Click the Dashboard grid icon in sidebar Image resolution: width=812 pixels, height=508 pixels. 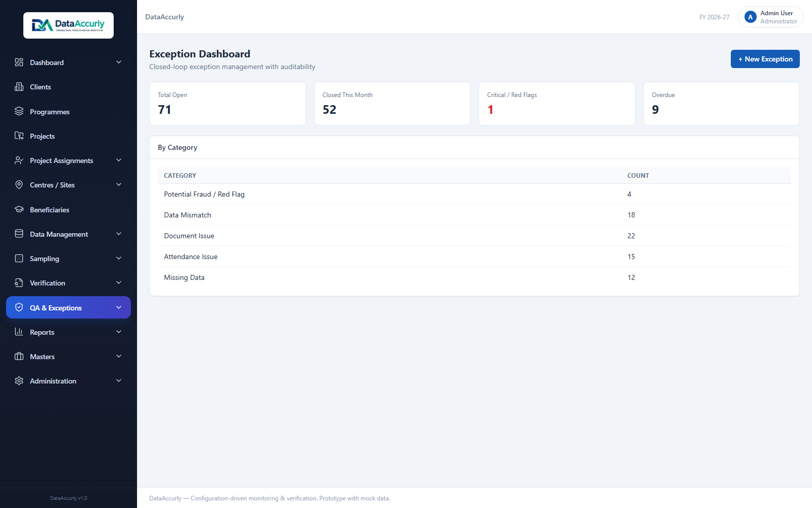pos(19,62)
